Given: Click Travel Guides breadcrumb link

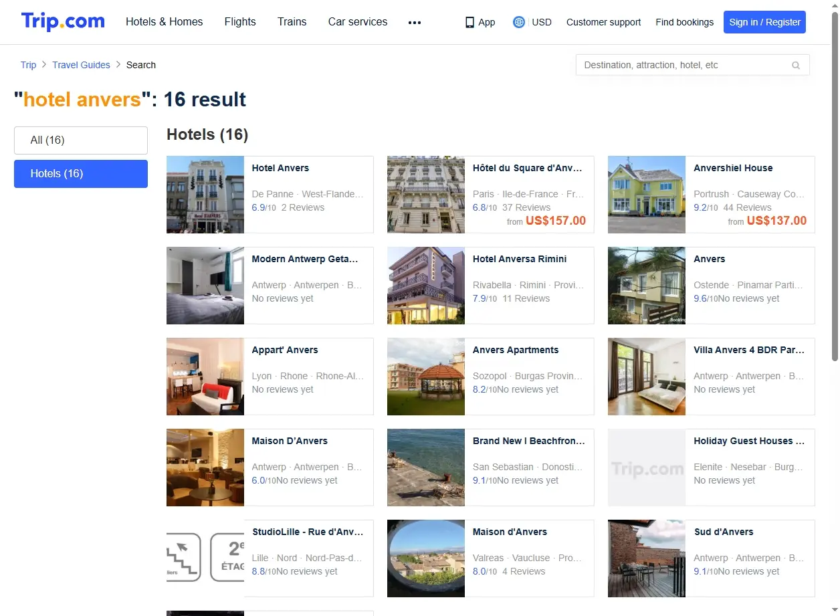Looking at the screenshot, I should coord(81,65).
